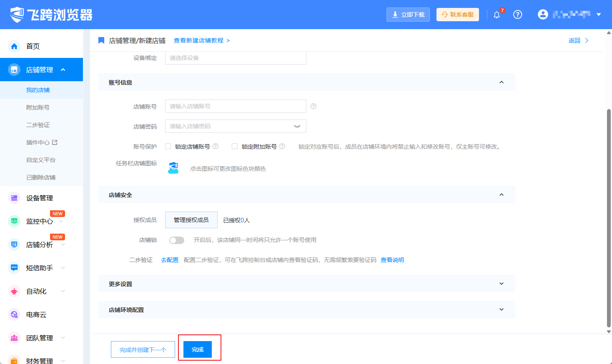Screen dimensions: 612x364
Task: Open the add-on accounts menu item
Action: [x=38, y=107]
